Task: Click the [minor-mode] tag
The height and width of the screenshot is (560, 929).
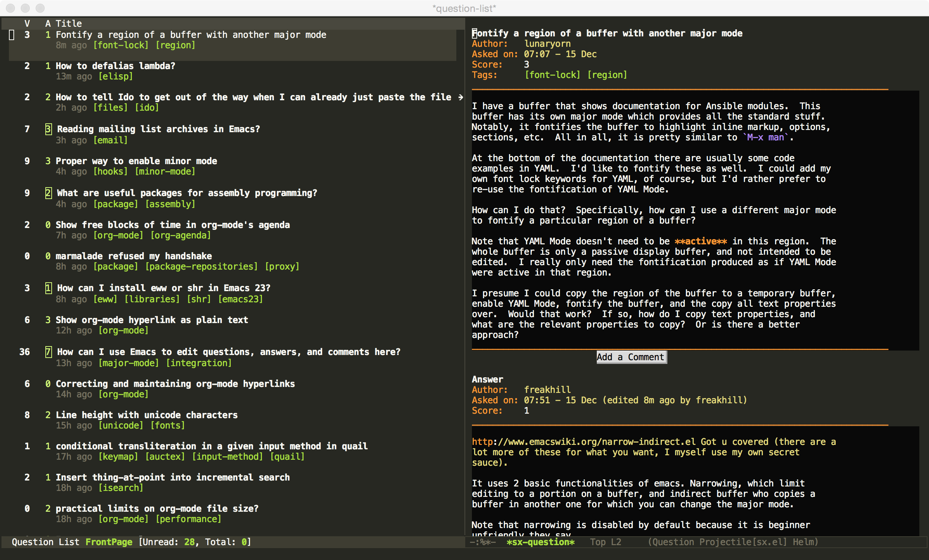Action: tap(165, 172)
